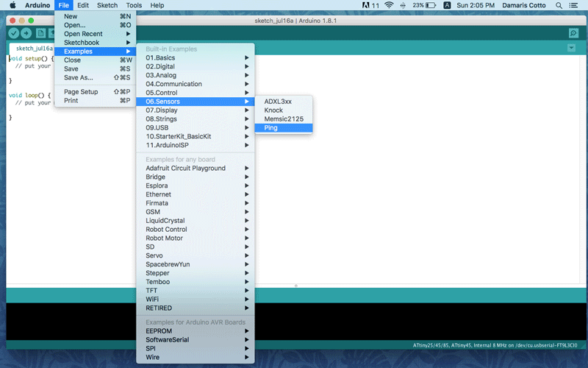Open RETIRED examples submenu
588x368 pixels.
(x=196, y=308)
